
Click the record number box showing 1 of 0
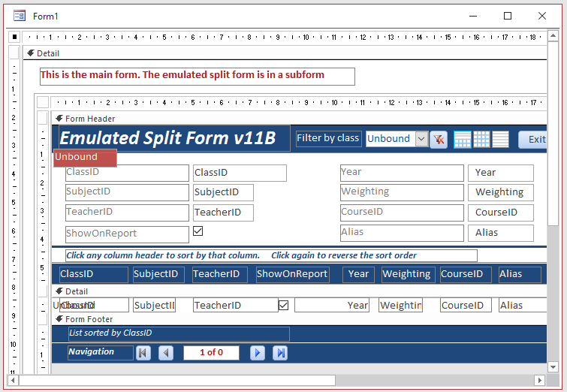[x=211, y=353]
